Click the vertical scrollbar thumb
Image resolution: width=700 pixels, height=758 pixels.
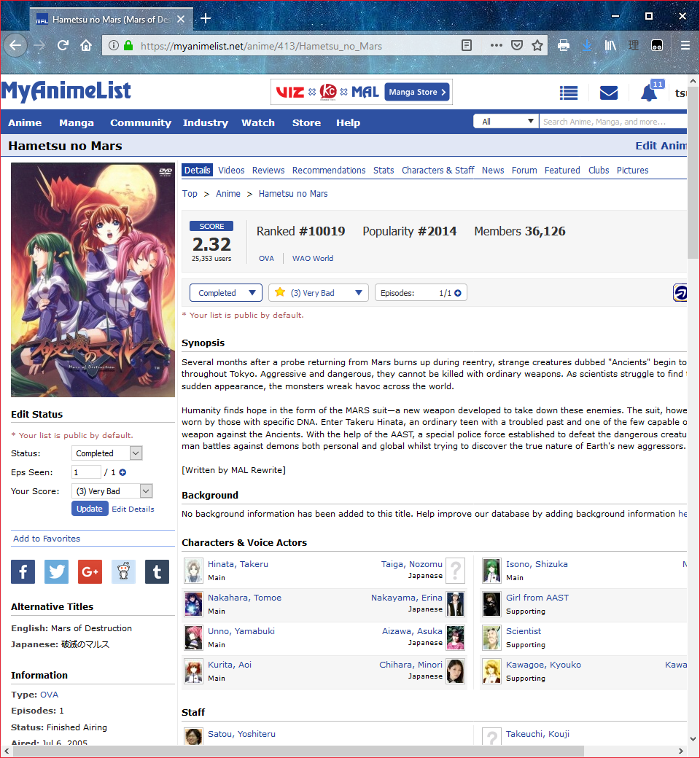click(693, 173)
